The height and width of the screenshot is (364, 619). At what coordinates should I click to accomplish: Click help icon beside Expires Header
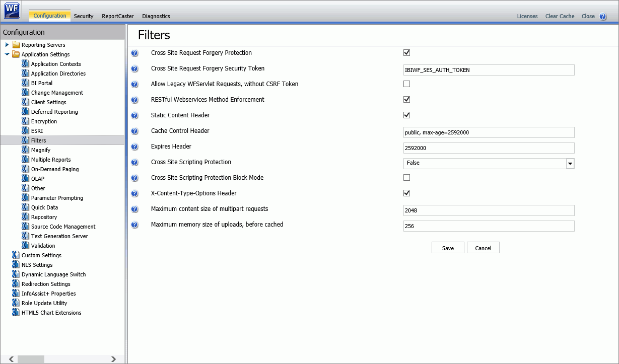point(134,147)
